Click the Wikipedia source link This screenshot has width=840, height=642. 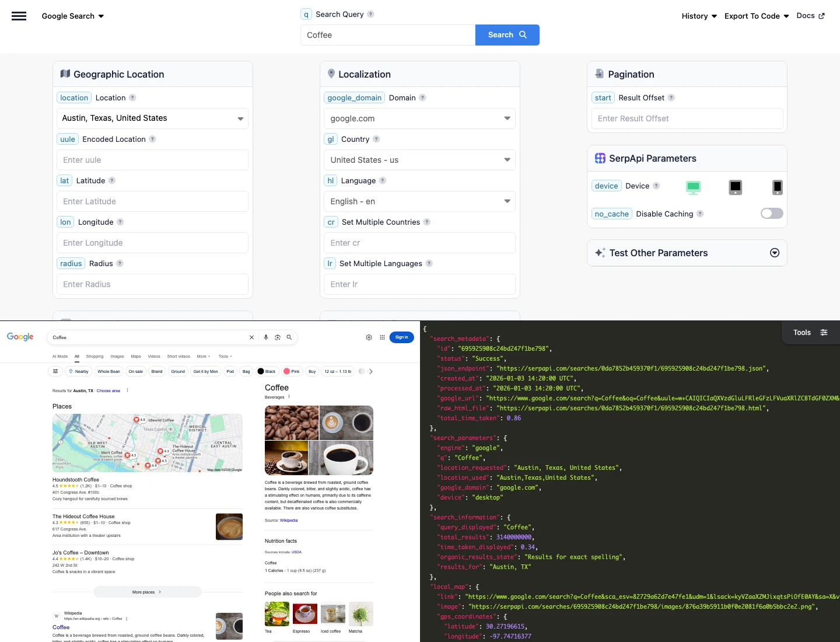click(289, 520)
